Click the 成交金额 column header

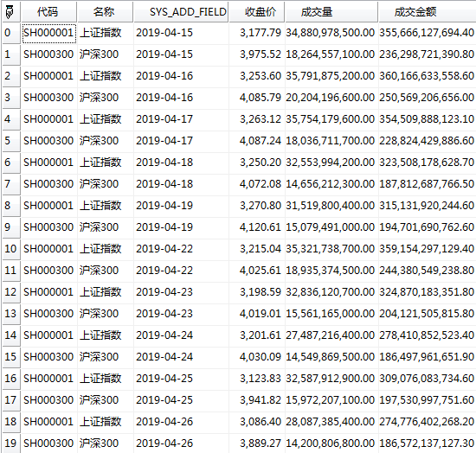coord(428,12)
